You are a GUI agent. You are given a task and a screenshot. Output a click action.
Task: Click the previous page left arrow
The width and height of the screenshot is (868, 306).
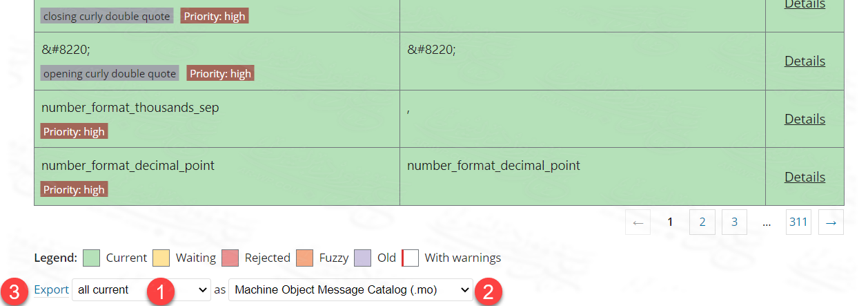click(x=638, y=222)
